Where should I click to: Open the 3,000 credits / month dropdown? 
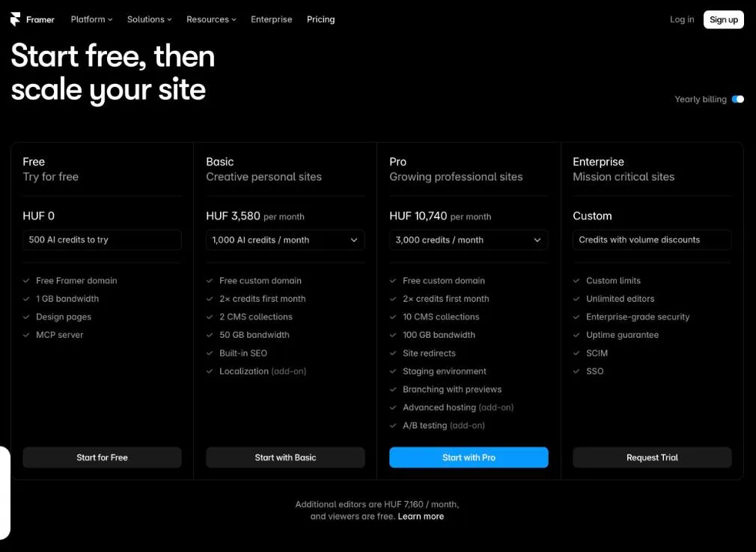pyautogui.click(x=469, y=240)
